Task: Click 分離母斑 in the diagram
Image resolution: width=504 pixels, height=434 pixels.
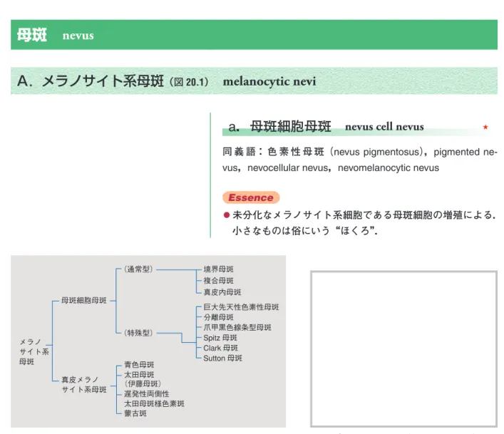Action: click(218, 317)
